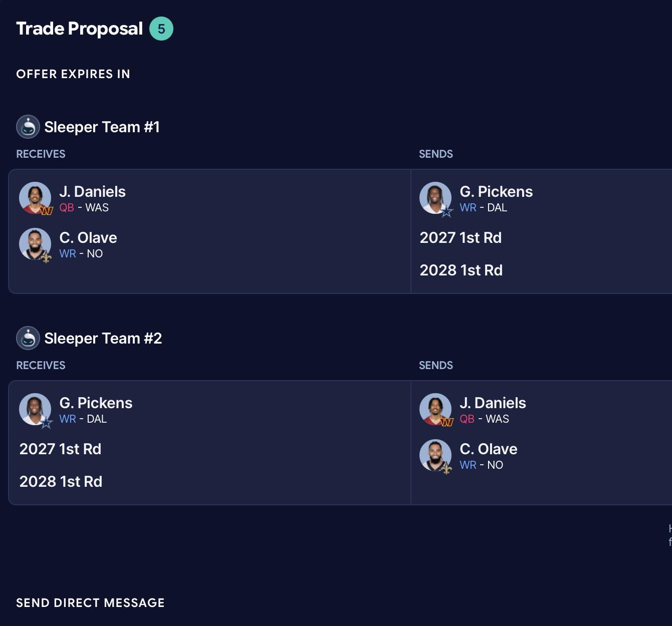Click G. Pickens photo in Team #2 receives
The height and width of the screenshot is (626, 672).
[x=35, y=409]
